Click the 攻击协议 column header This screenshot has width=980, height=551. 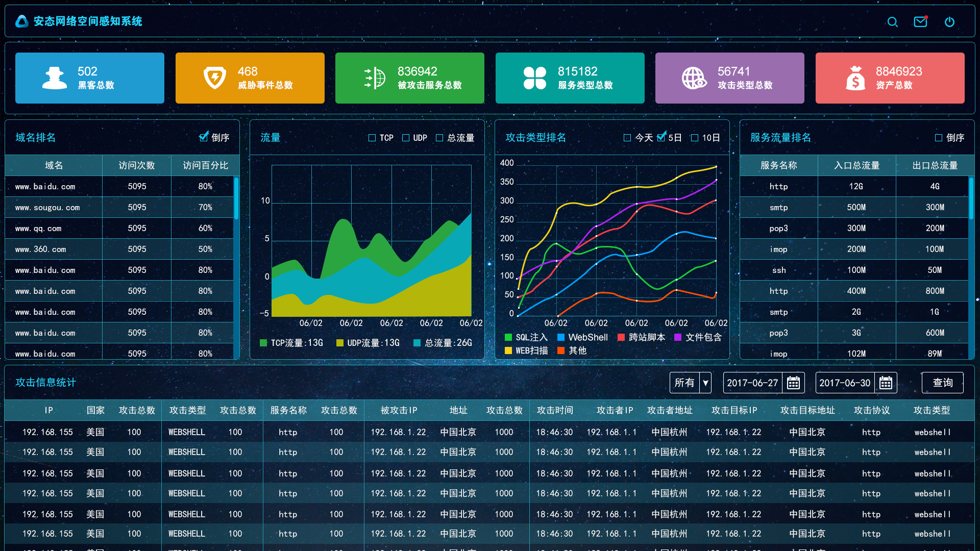coord(872,410)
